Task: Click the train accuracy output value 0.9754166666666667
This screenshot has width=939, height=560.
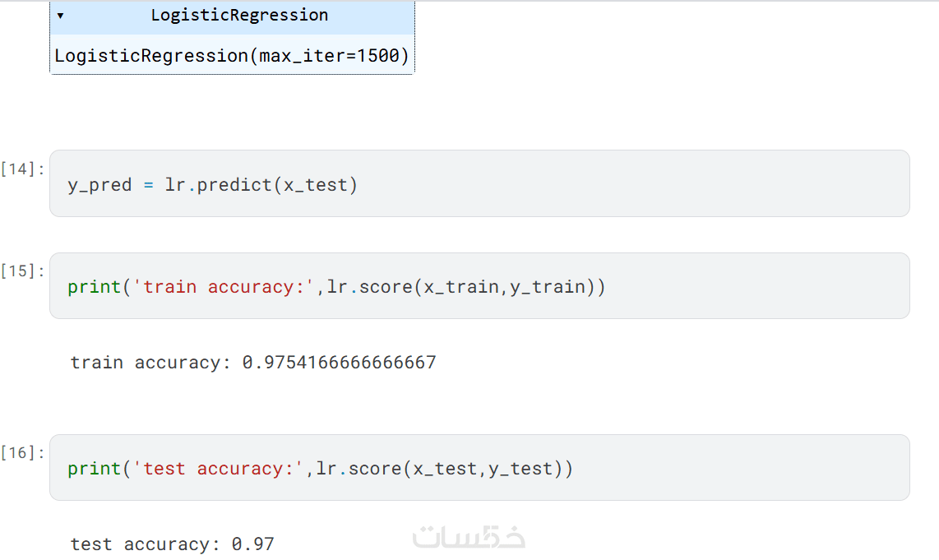Action: pyautogui.click(x=339, y=363)
